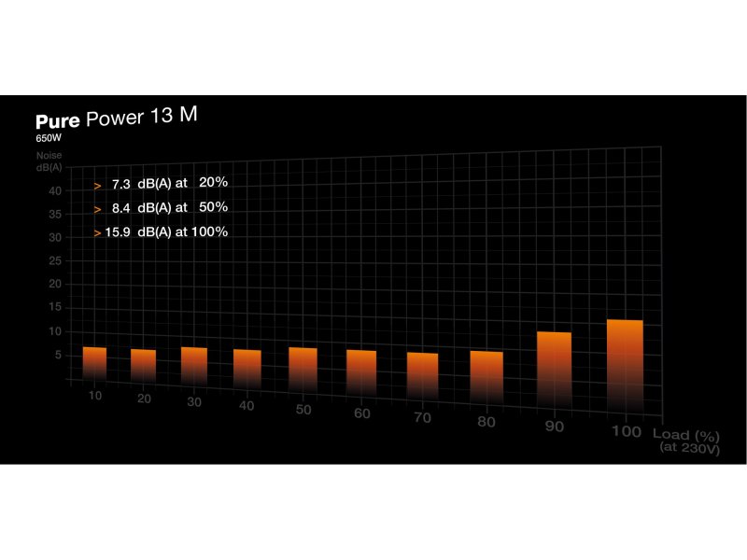
Task: Click the '650W' wattage label
Action: (x=49, y=138)
